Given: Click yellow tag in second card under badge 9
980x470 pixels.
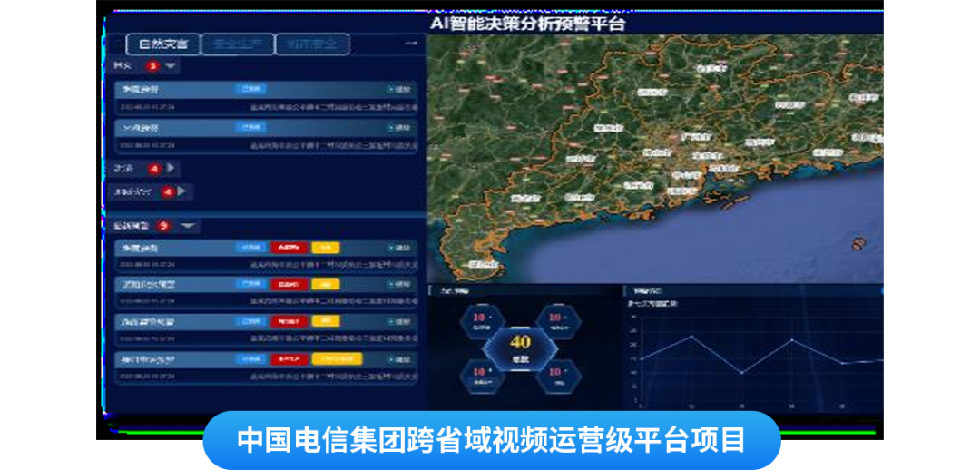Looking at the screenshot, I should click(325, 284).
